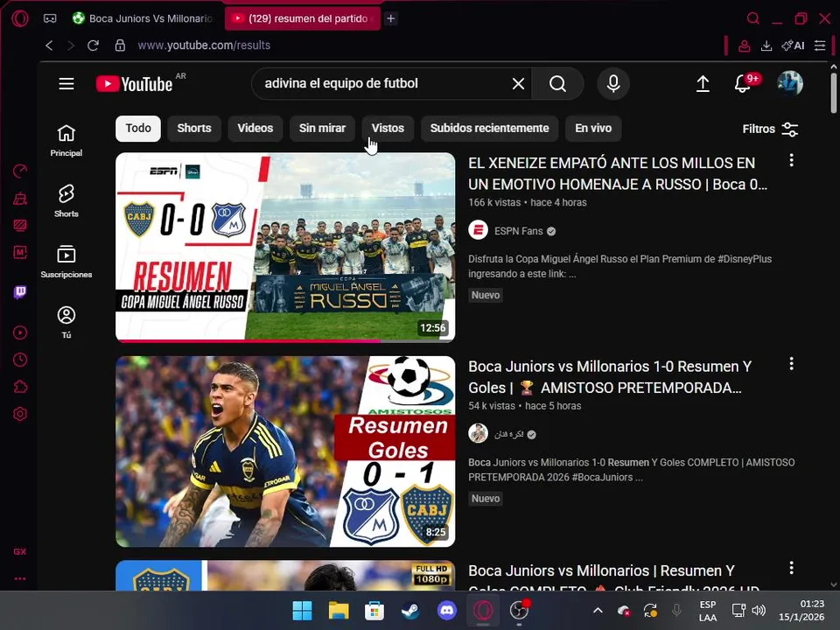
Task: Open Opera sidebar player icon
Action: (20, 332)
